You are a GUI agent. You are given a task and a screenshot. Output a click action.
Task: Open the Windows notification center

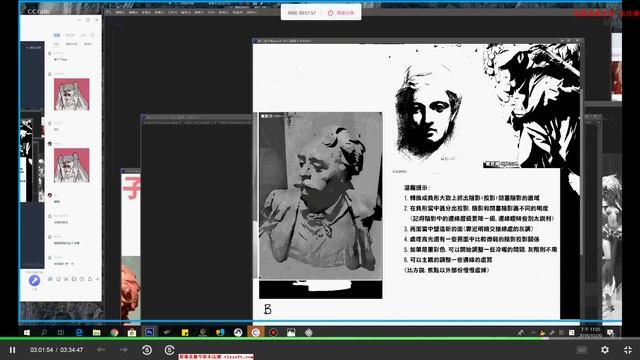(x=611, y=333)
